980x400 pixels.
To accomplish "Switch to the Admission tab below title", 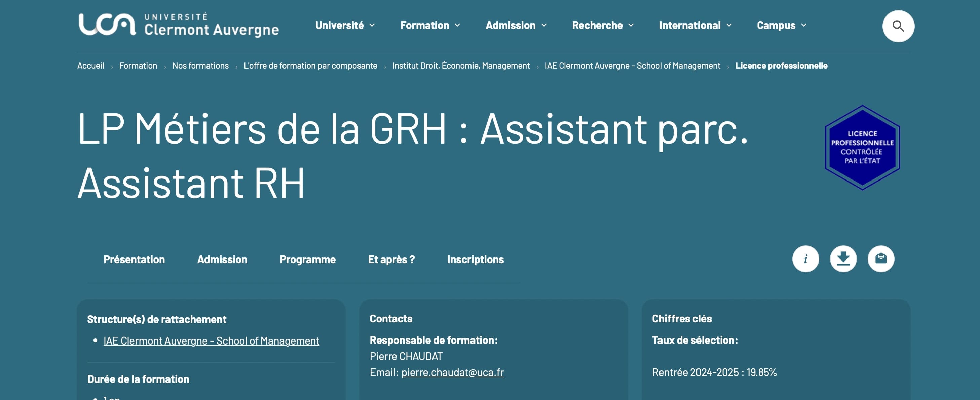I will click(x=222, y=259).
